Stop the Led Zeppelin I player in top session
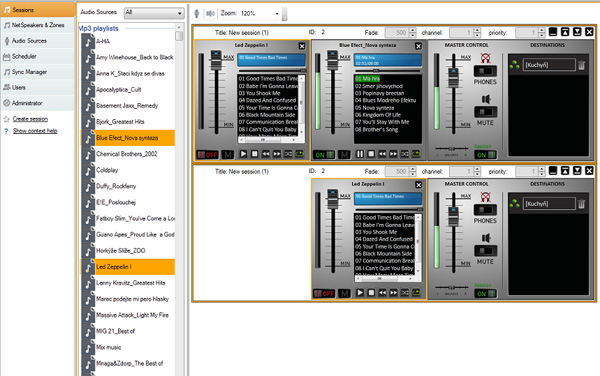 coord(254,154)
